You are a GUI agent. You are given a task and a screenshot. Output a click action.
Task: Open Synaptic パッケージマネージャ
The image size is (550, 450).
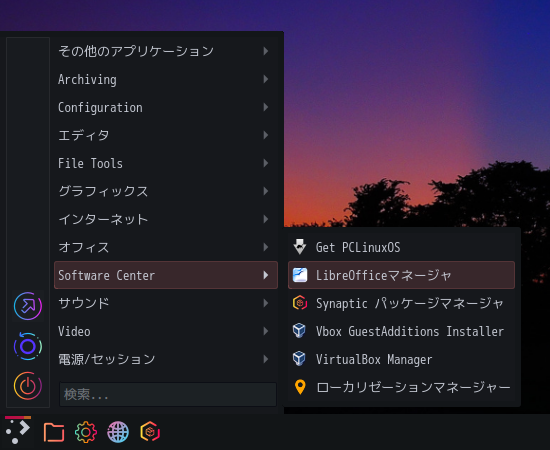tap(401, 303)
